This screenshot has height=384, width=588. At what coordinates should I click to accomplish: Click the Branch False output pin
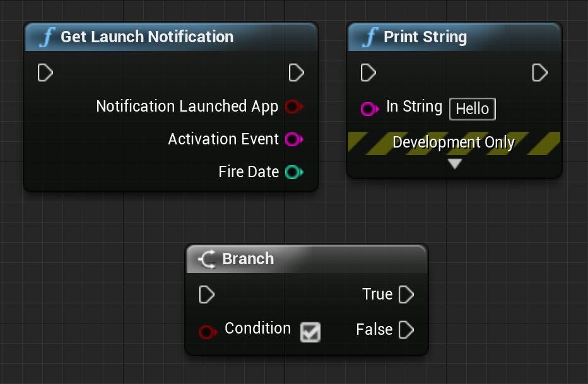tap(406, 330)
